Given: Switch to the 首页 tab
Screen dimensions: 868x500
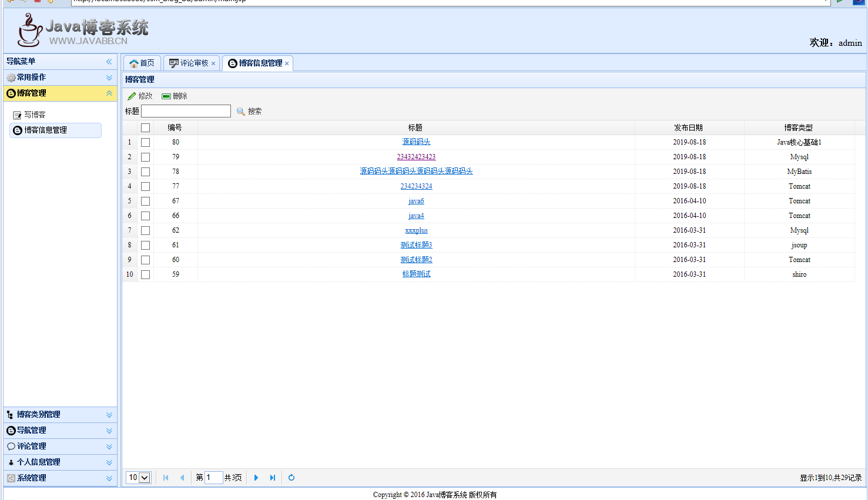Looking at the screenshot, I should 142,63.
